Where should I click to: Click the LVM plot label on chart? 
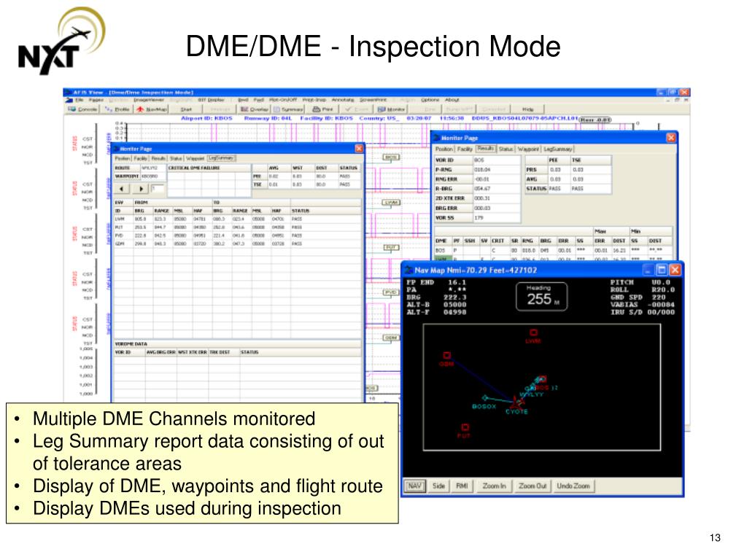click(x=391, y=203)
